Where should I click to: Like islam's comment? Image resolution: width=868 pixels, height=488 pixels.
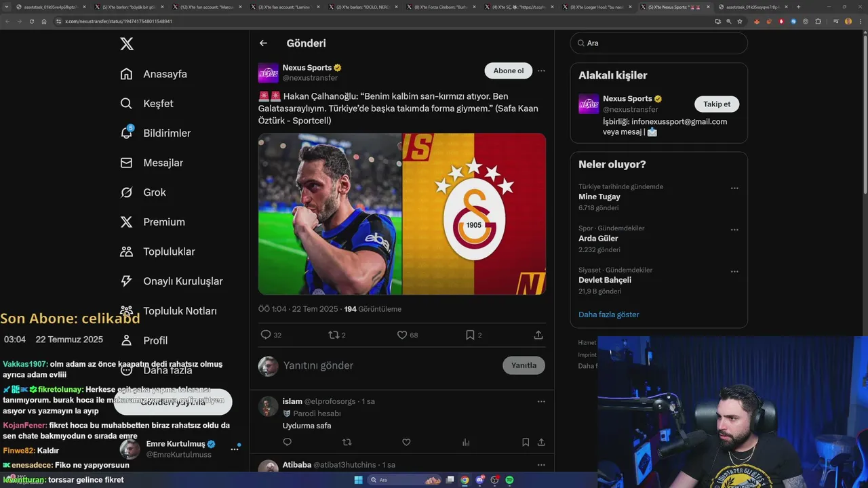(x=406, y=442)
